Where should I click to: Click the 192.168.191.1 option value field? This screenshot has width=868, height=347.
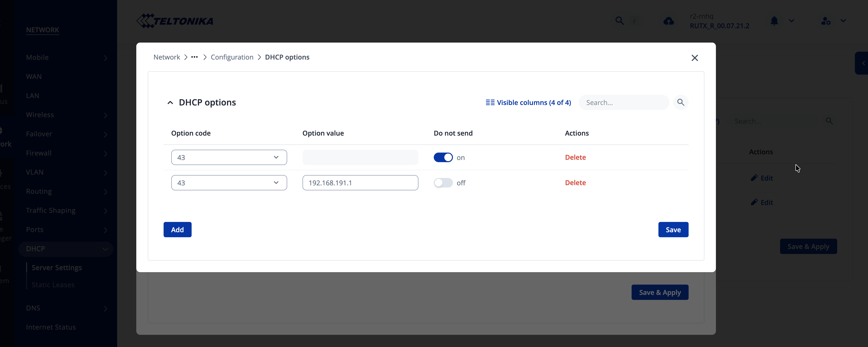[360, 183]
